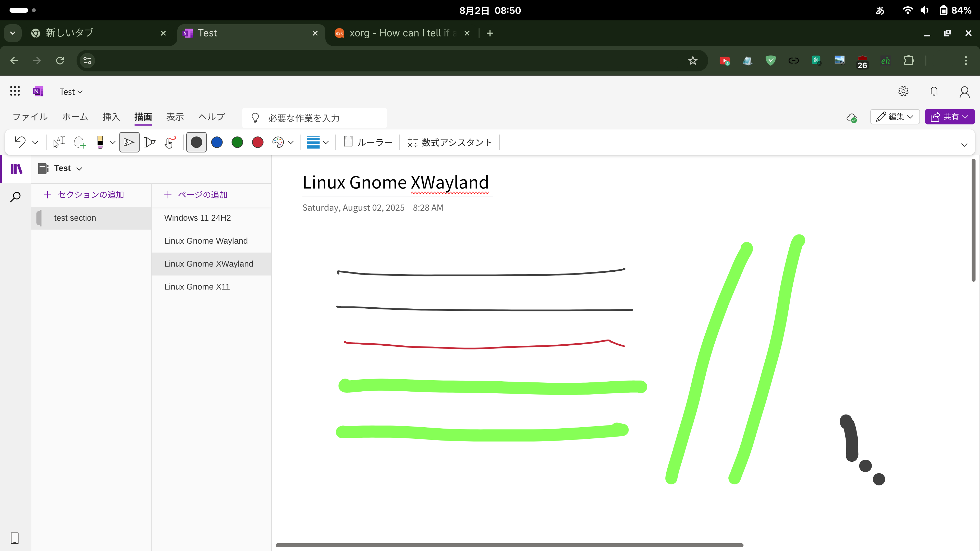Click the OneNote logo icon
The height and width of the screenshot is (551, 980).
pyautogui.click(x=38, y=91)
